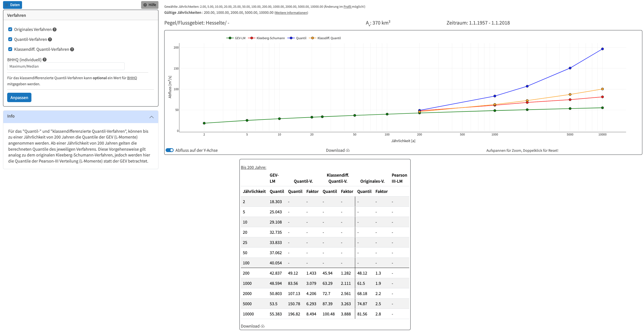
Task: Click the BHHQ Maximum/Median input field
Action: tap(66, 66)
